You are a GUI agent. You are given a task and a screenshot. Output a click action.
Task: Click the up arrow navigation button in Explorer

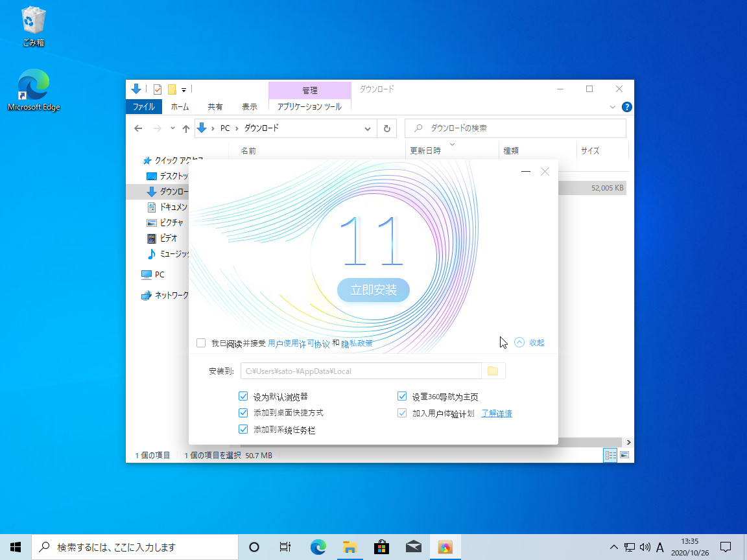coord(186,128)
